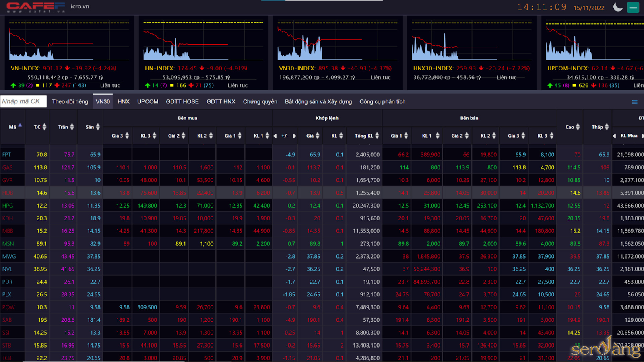
Task: Click the NVL stock symbol
Action: [x=7, y=269]
